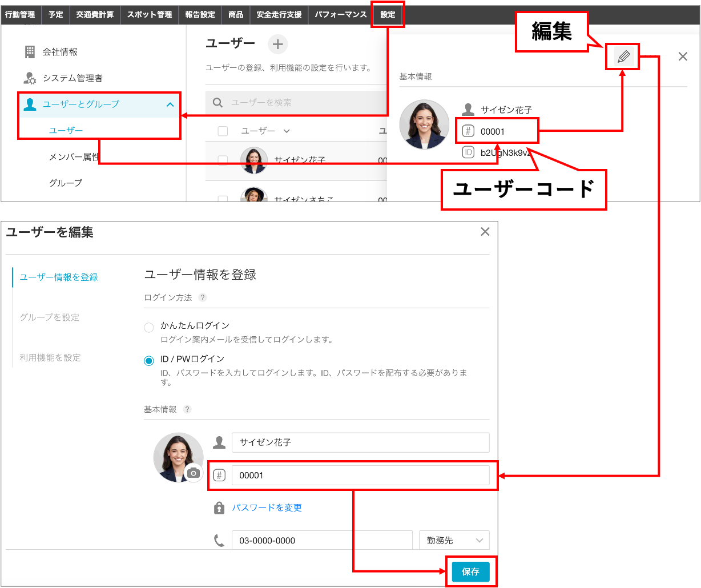Click サイゼン花子's avatar in the user list

coord(254,160)
